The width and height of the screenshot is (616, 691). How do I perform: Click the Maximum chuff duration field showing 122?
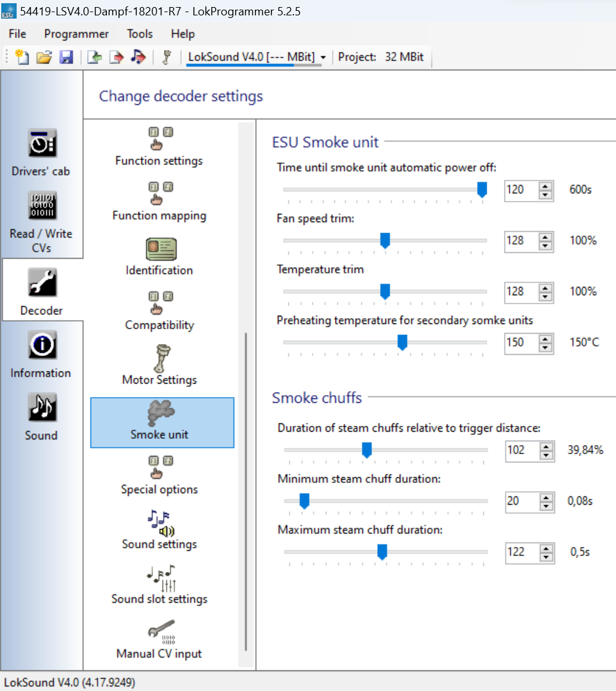click(522, 552)
